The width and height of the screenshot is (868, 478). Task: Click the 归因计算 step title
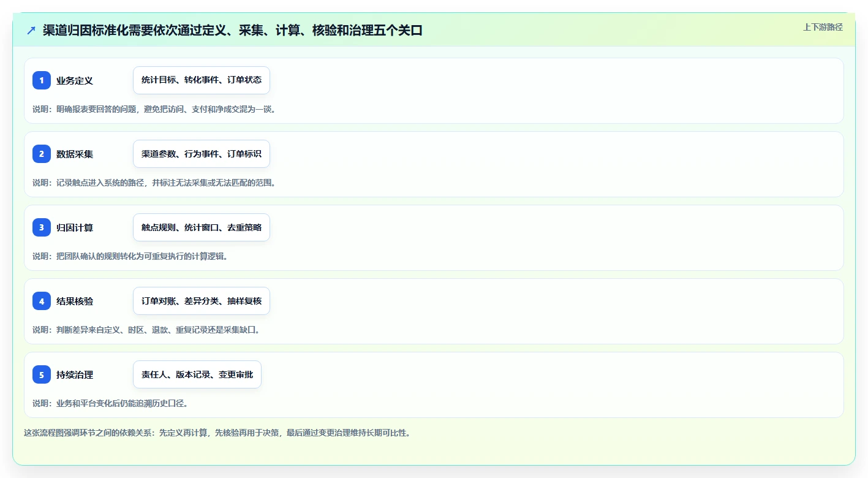(75, 227)
